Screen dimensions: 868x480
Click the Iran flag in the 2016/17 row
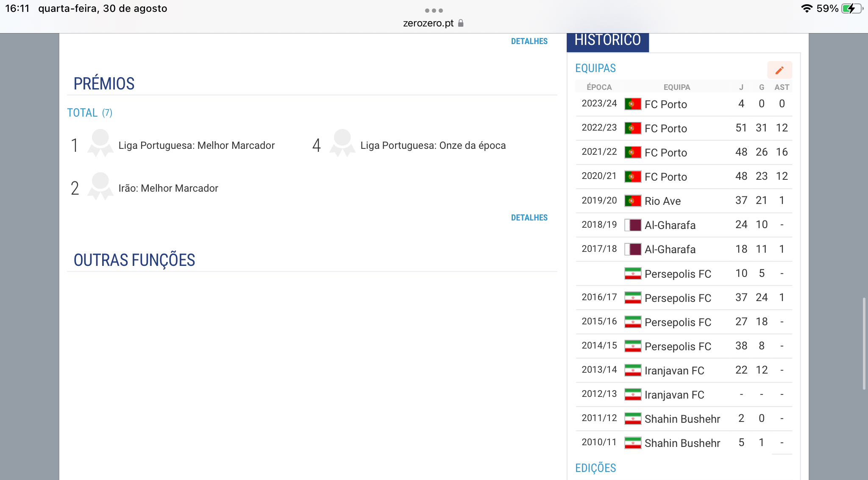[x=632, y=298]
